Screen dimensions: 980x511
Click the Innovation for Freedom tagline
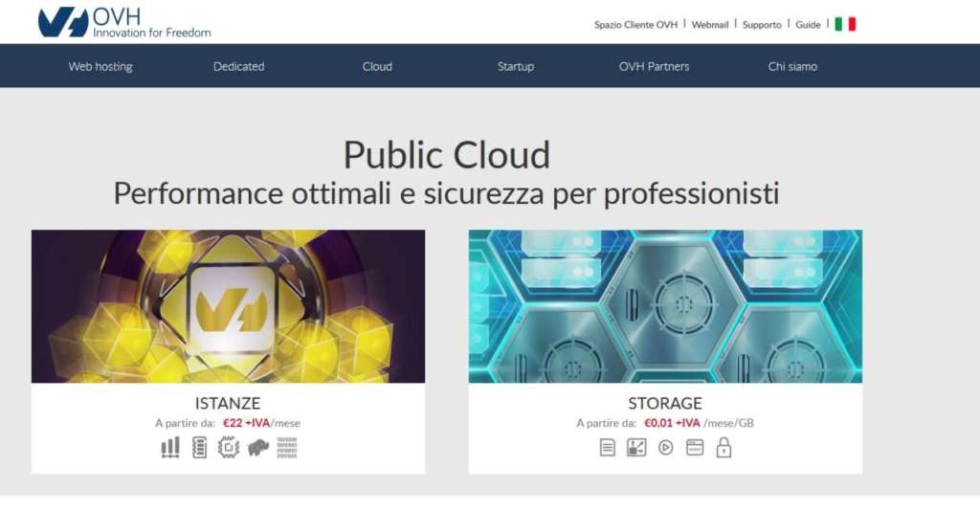tap(152, 33)
